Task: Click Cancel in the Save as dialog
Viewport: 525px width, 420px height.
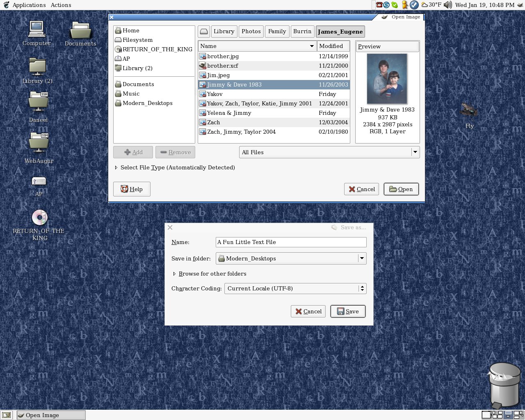Action: (308, 311)
